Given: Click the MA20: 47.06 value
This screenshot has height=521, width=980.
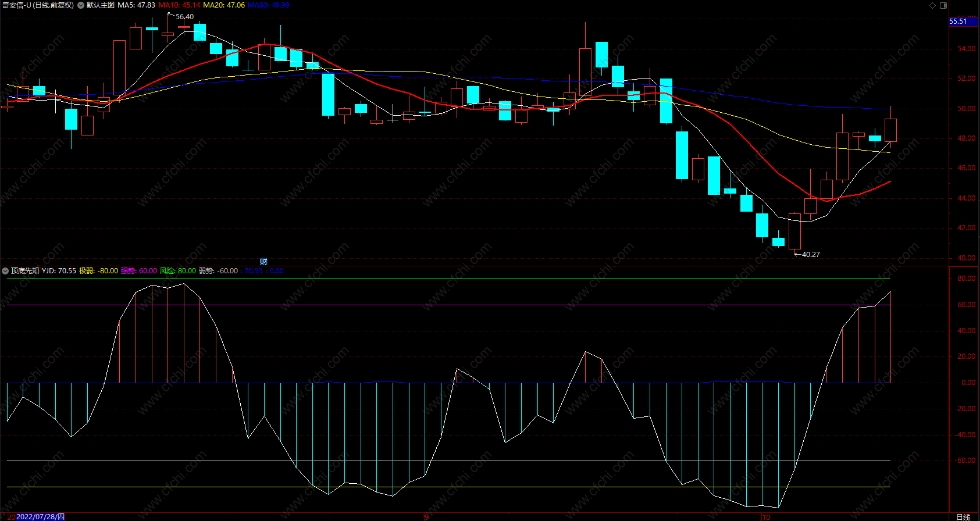Looking at the screenshot, I should tap(224, 5).
